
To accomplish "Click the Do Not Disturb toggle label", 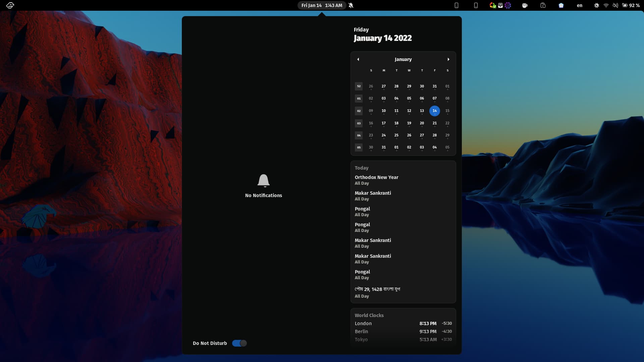I will point(210,343).
